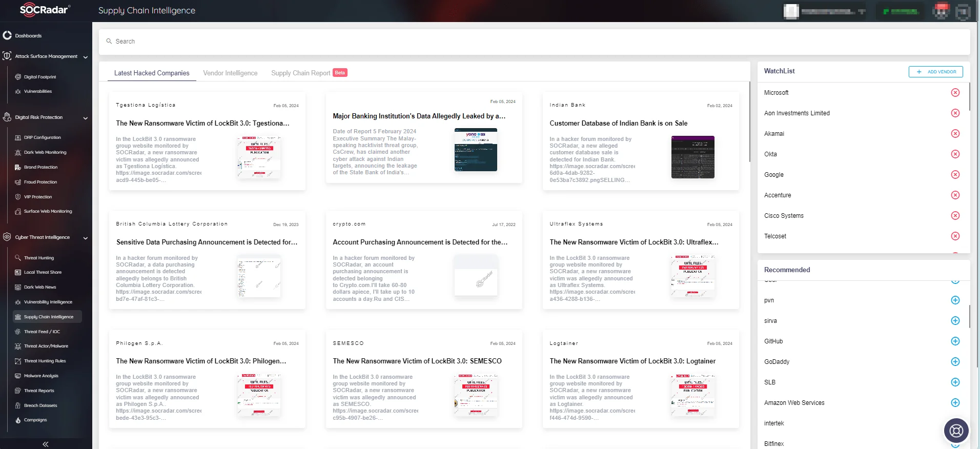The image size is (980, 449).
Task: Click the SOCRadar logo
Action: pyautogui.click(x=45, y=9)
